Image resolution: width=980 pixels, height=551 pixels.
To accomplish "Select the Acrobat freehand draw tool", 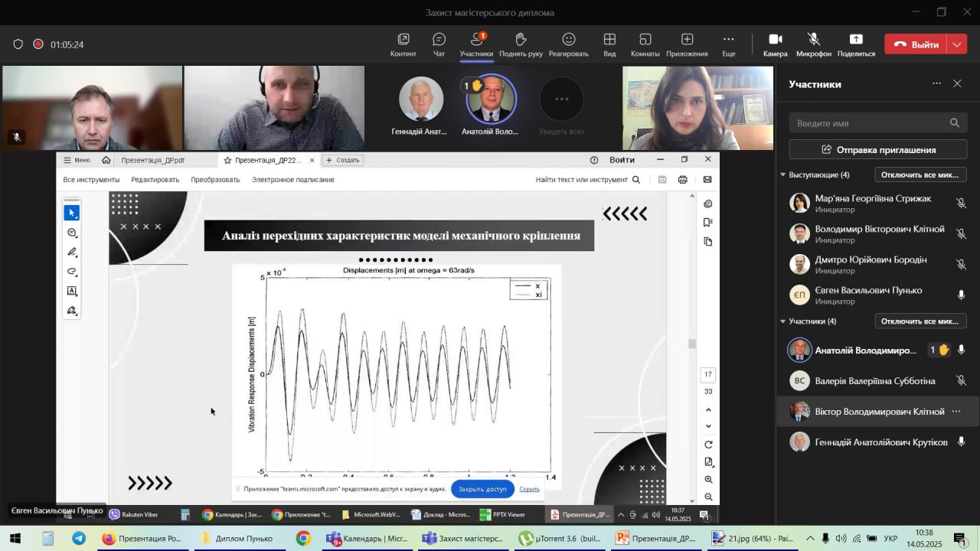I will [72, 272].
